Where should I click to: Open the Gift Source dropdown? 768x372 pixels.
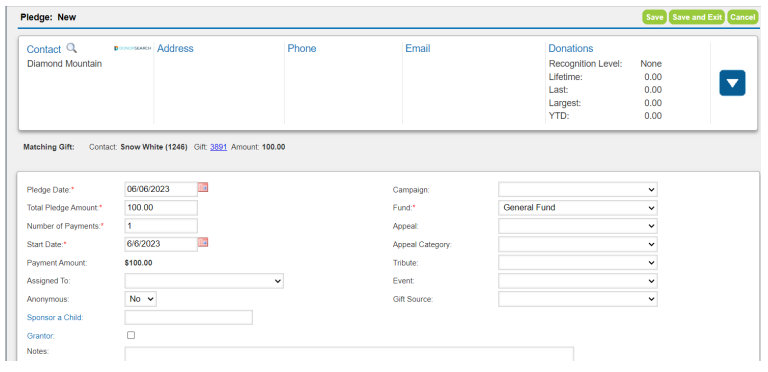578,299
